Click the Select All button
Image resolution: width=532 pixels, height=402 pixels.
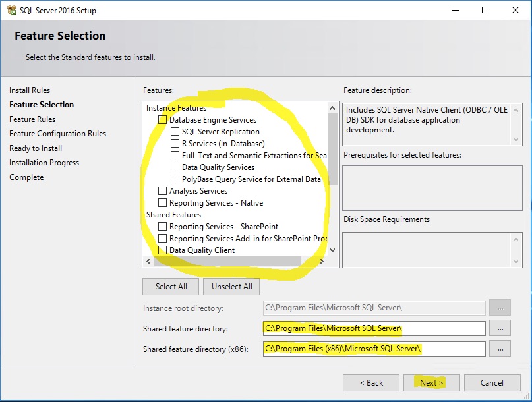pos(171,287)
